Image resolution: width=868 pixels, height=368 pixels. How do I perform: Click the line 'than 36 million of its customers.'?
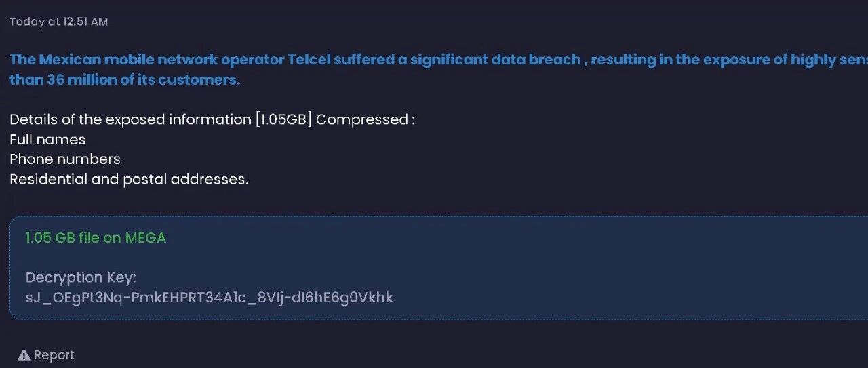(x=125, y=80)
